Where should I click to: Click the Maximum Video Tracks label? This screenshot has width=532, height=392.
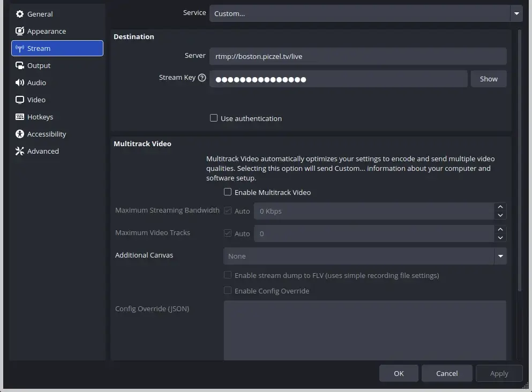152,232
